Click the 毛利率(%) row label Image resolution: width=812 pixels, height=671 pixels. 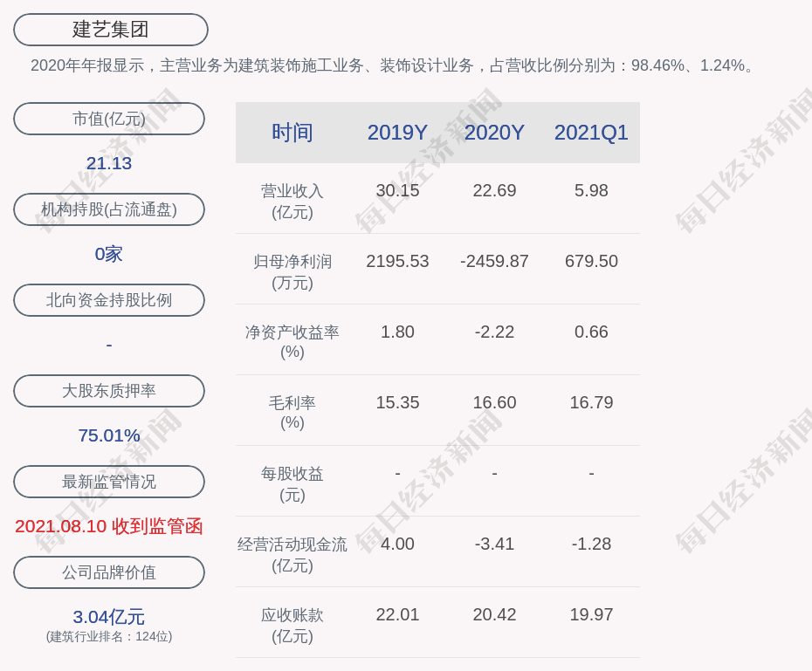[x=292, y=413]
